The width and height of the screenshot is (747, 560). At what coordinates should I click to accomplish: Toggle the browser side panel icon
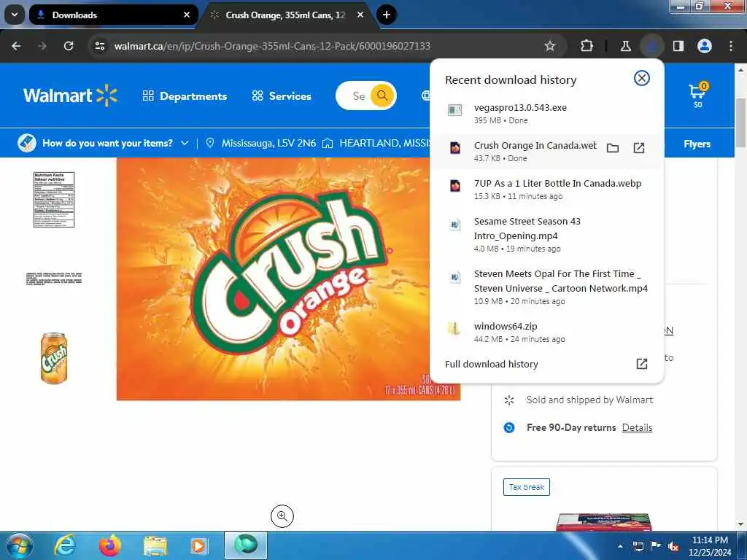678,46
